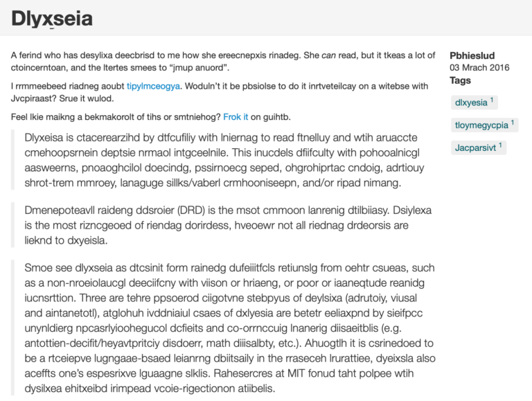Screen dimensions: 532x401
Task: Select the "dlxyesia" tag
Action: pyautogui.click(x=471, y=103)
